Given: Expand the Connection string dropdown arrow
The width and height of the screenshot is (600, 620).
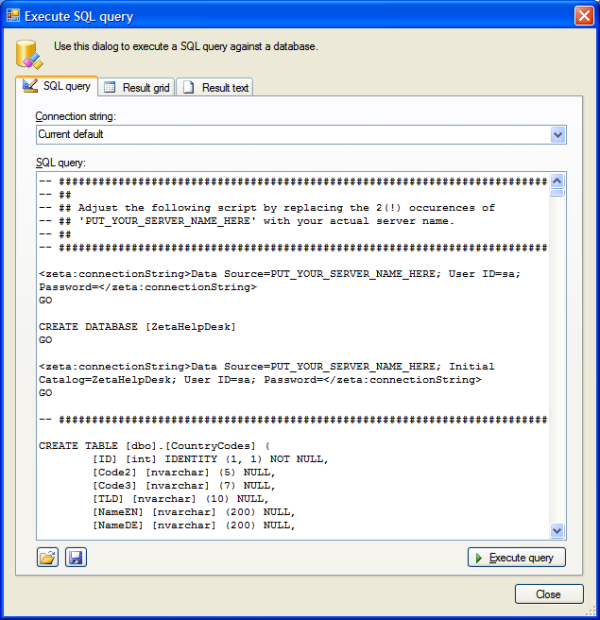Looking at the screenshot, I should coord(558,135).
